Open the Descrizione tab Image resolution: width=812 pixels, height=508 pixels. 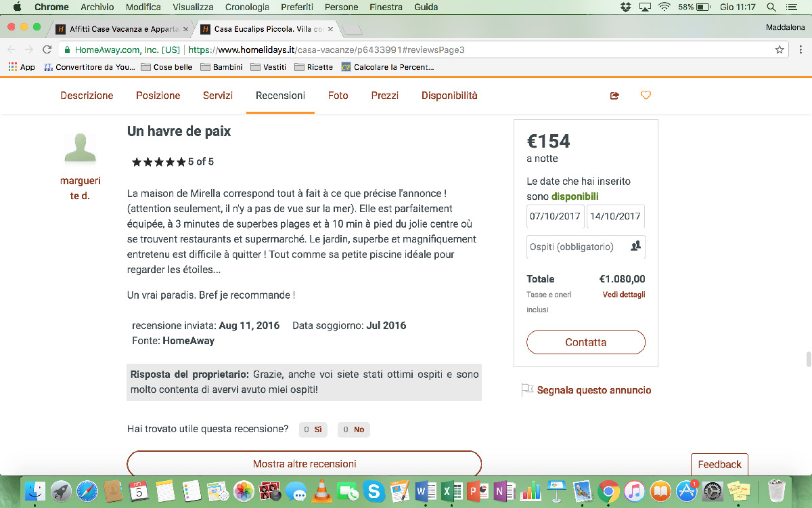tap(87, 96)
